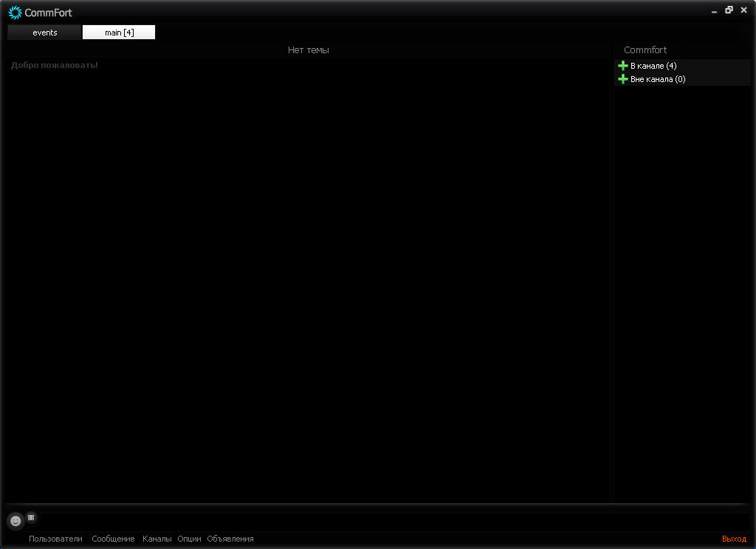Open the Объявления menu
This screenshot has height=549, width=756.
click(230, 539)
